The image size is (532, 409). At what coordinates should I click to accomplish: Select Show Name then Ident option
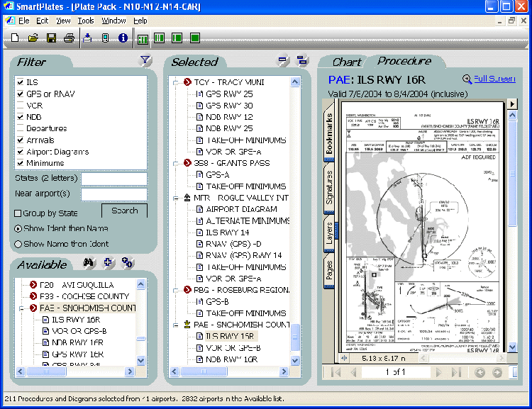pos(18,244)
